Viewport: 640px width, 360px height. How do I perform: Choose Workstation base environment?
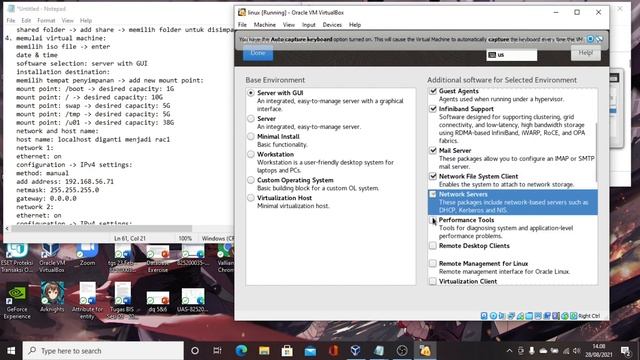tap(251, 155)
